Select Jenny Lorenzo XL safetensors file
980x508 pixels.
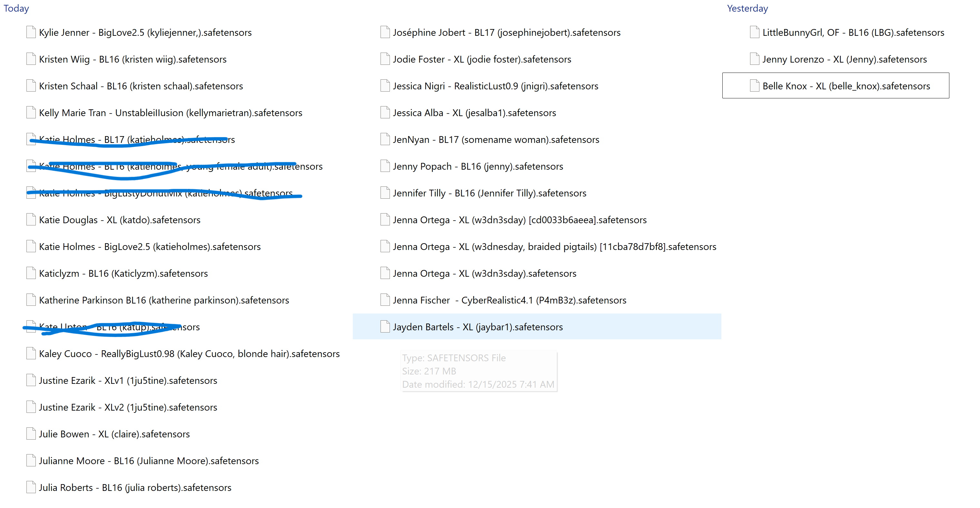coord(844,59)
